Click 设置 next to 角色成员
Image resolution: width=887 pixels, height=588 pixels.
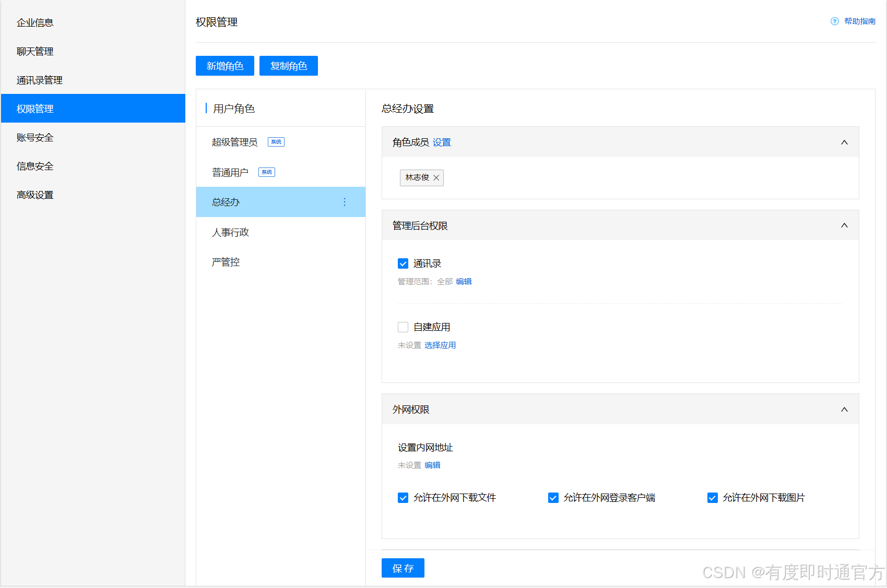(442, 142)
